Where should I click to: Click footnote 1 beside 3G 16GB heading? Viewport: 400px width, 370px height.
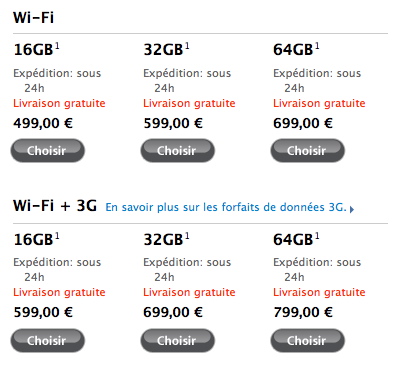(57, 236)
